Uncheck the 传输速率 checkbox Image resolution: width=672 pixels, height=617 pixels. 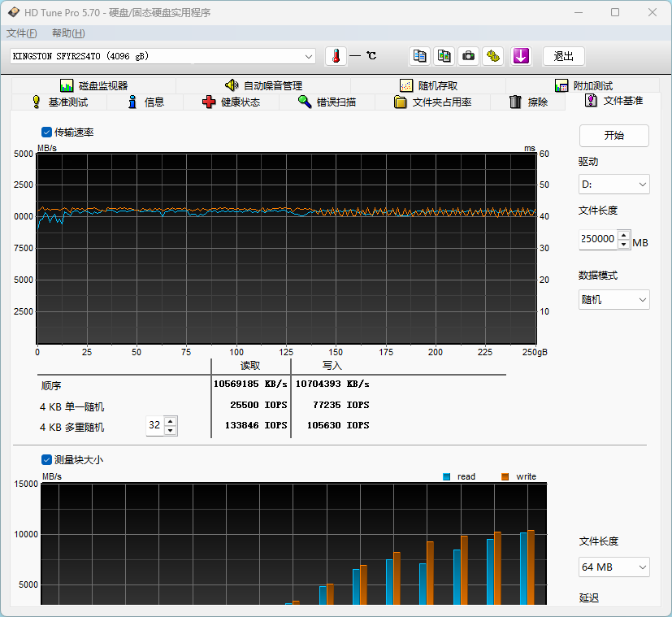click(47, 132)
